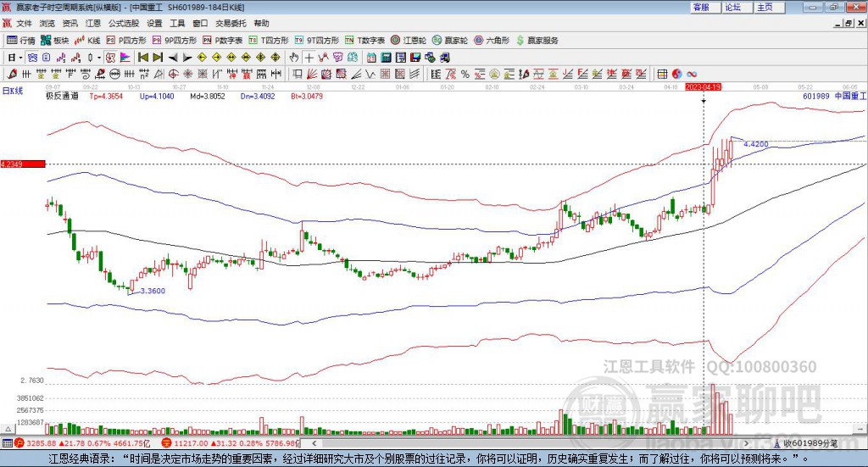Open the 六角形 hexagon tool
The height and width of the screenshot is (467, 868).
492,40
